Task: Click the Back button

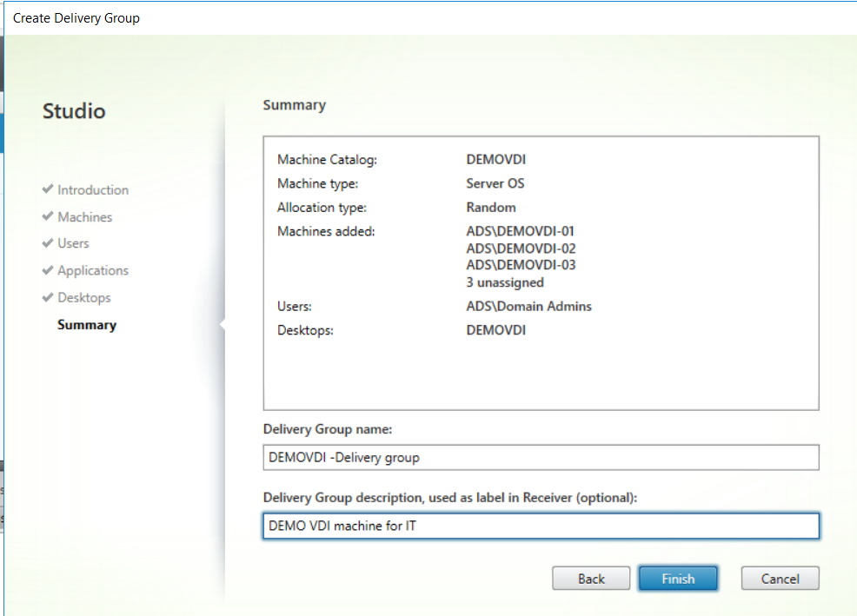Action: tap(591, 579)
